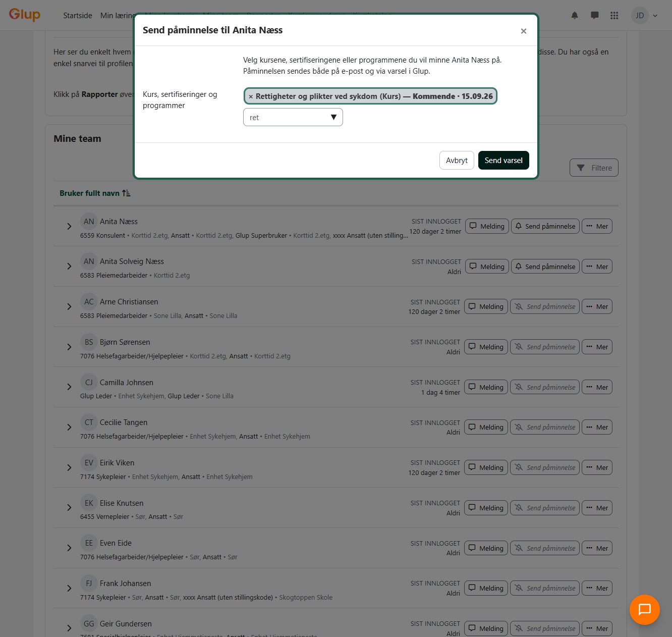Click the course search field containing 'ret'

(293, 117)
